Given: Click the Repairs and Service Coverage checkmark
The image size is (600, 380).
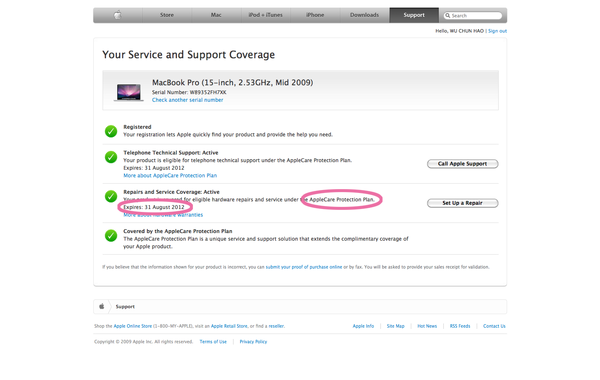Looking at the screenshot, I should coord(111,196).
